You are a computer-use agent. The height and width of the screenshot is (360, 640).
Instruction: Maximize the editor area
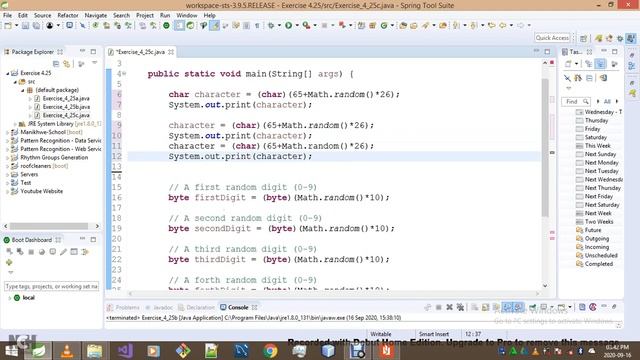[547, 51]
